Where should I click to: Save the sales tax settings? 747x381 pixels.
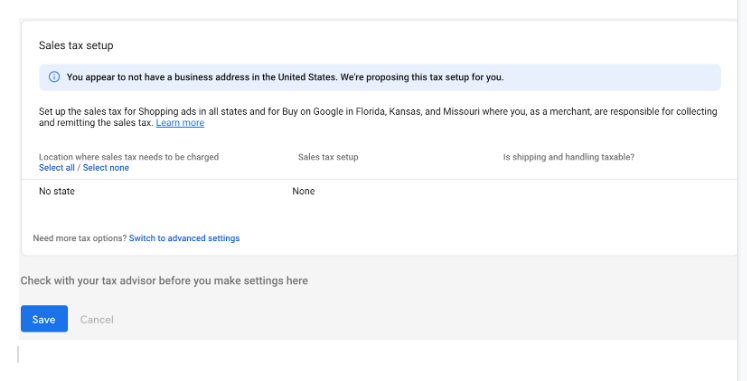click(x=44, y=319)
